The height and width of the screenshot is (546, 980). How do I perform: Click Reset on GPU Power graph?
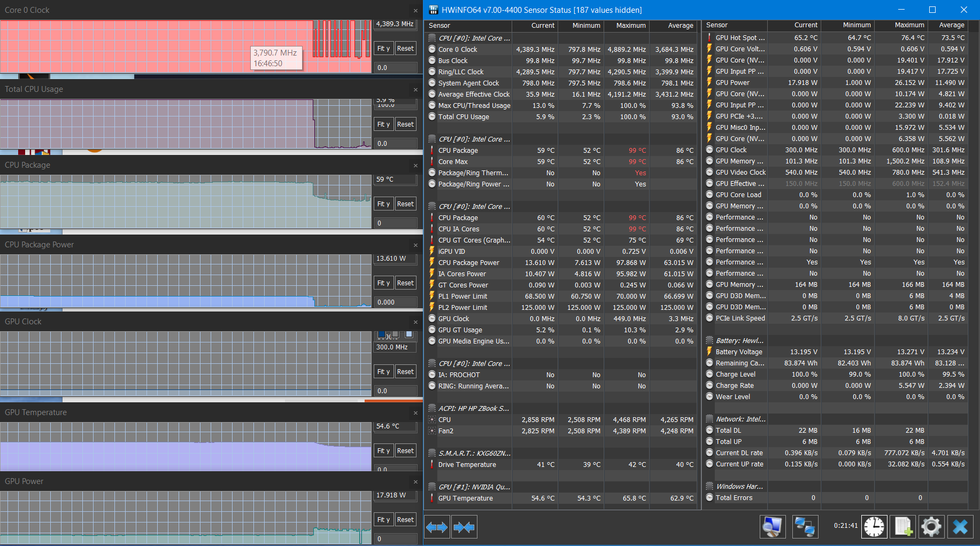pyautogui.click(x=405, y=519)
